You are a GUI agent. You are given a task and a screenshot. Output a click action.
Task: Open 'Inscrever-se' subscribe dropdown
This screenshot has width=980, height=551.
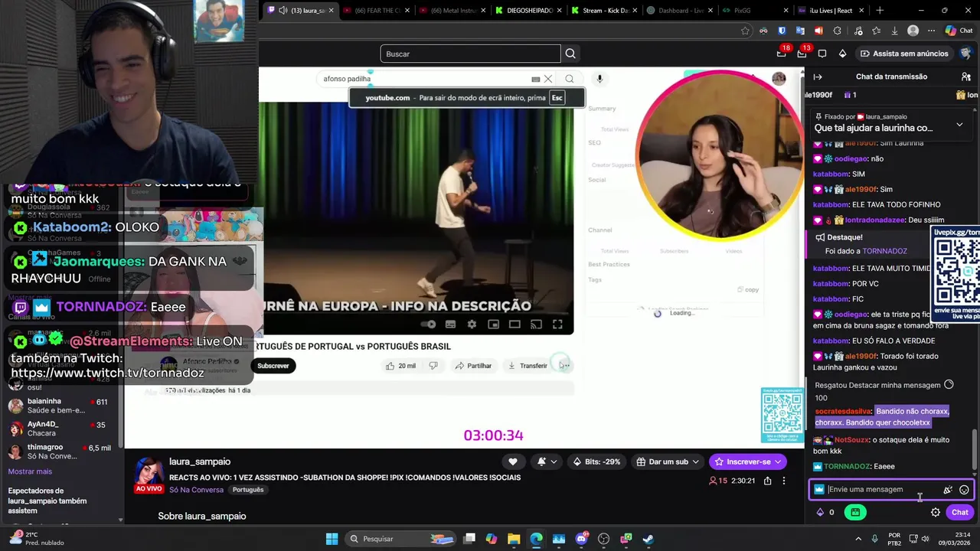(747, 461)
